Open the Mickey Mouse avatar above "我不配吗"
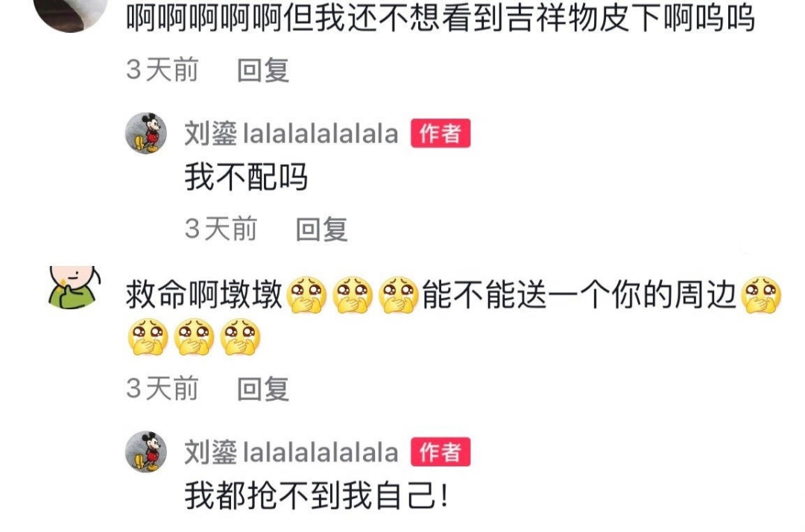This screenshot has width=805, height=532. 146,133
